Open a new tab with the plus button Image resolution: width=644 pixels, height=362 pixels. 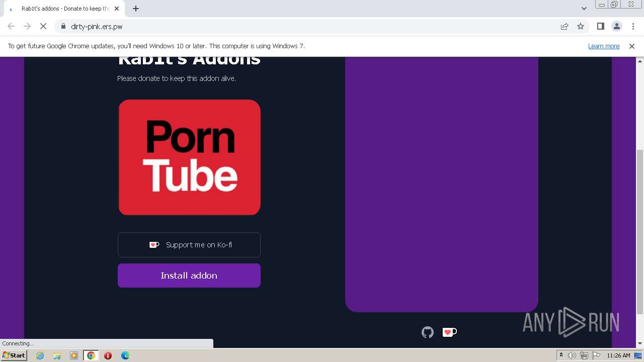[x=136, y=9]
